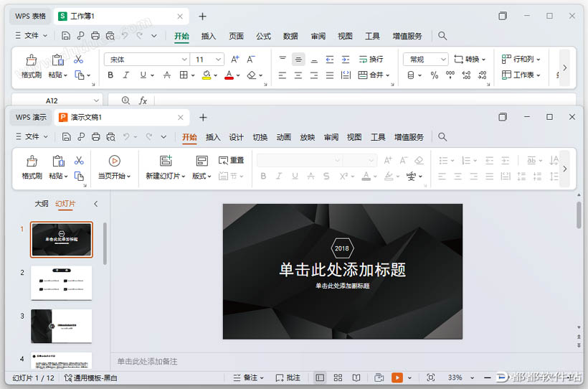Open the 行和列 rows and columns menu
Image resolution: width=588 pixels, height=389 pixels.
(x=521, y=60)
